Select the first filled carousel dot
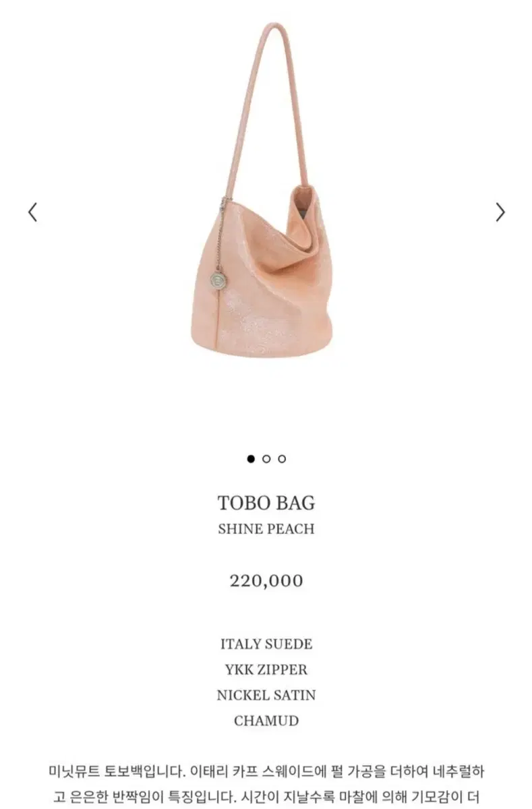532x809 pixels. coord(251,459)
